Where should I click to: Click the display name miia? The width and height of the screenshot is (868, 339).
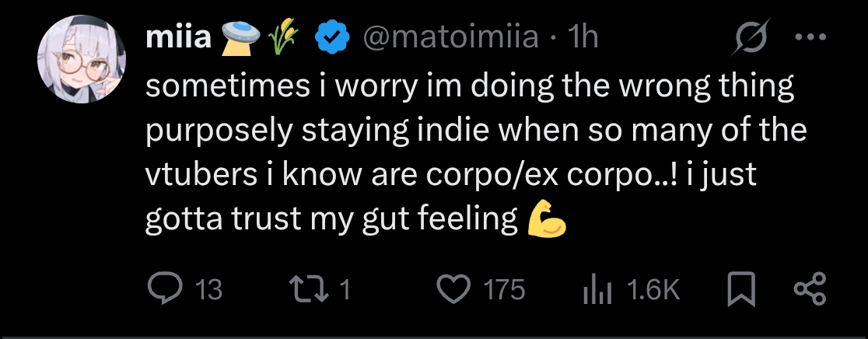point(179,37)
